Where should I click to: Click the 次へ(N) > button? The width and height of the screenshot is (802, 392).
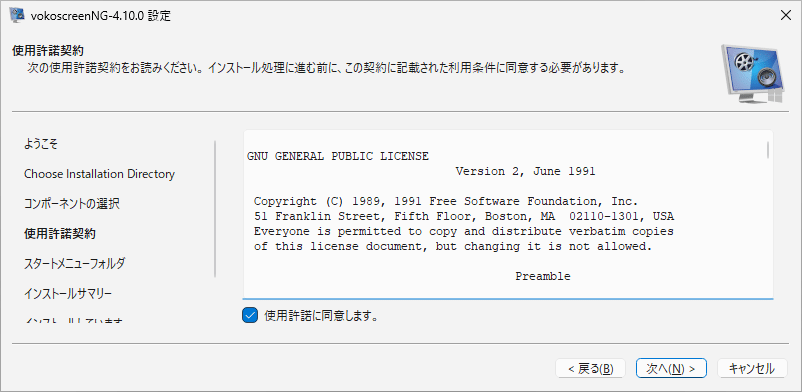click(671, 368)
